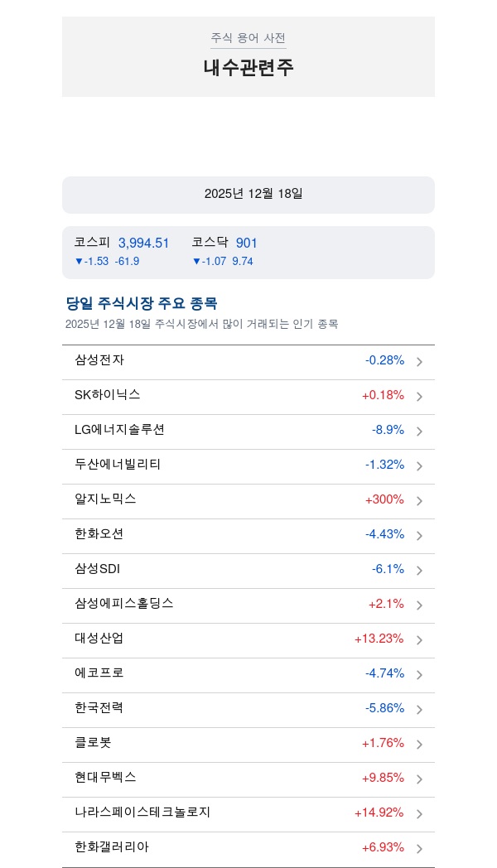
Task: Click the chevron next to 알지노믹스 +300%
Action: click(419, 501)
